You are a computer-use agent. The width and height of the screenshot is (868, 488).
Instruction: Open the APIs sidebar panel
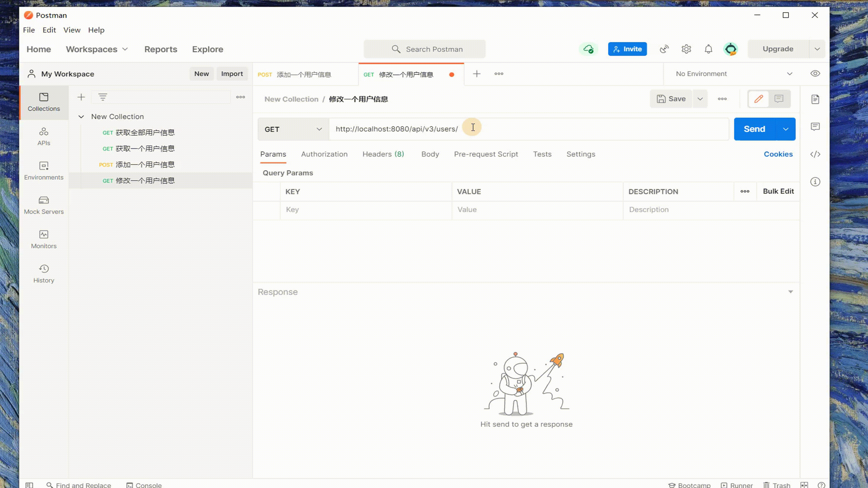pos(44,136)
